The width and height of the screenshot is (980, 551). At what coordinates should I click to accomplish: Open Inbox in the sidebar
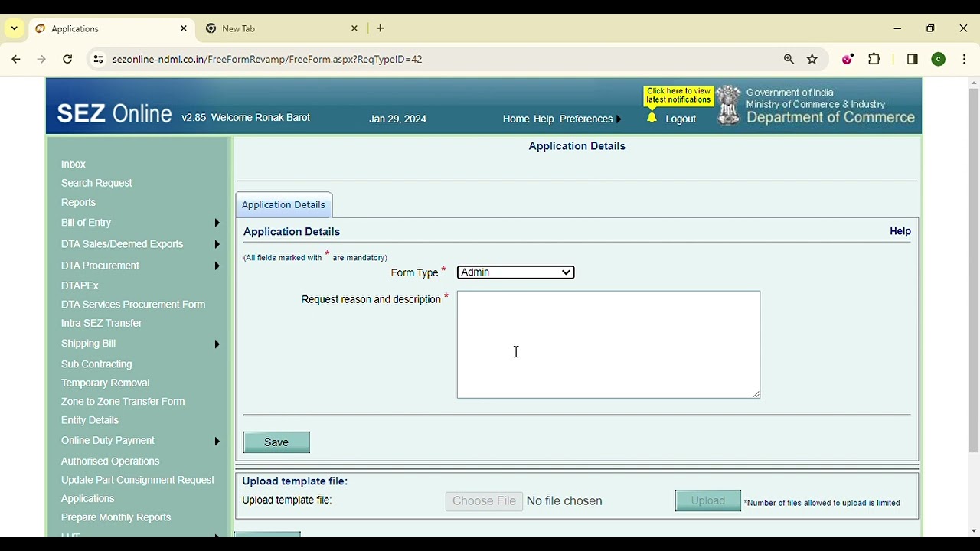[73, 164]
